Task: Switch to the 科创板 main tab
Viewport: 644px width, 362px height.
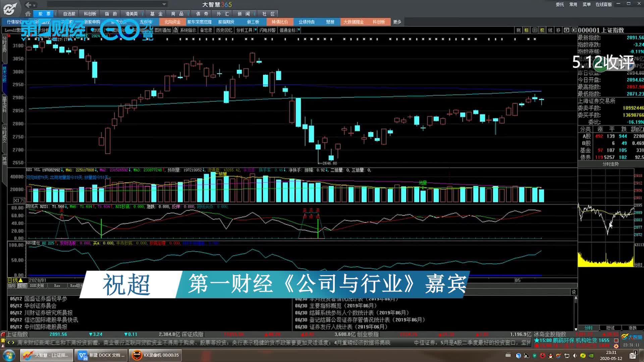Action: tap(90, 14)
